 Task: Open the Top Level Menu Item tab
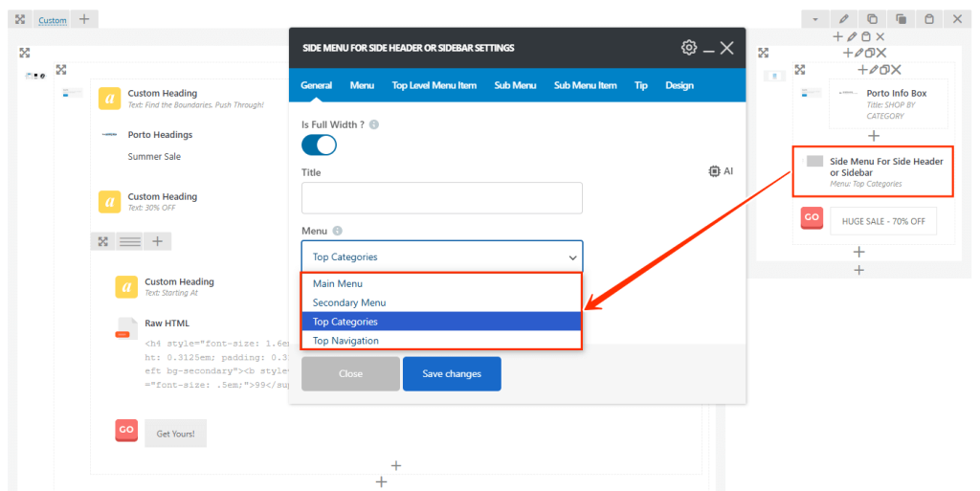[x=434, y=85]
